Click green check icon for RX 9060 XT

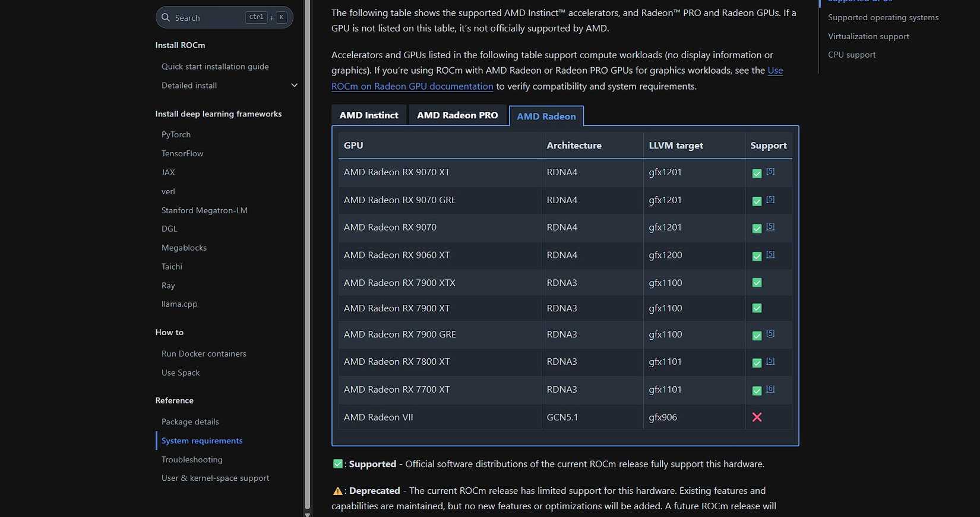click(x=757, y=257)
